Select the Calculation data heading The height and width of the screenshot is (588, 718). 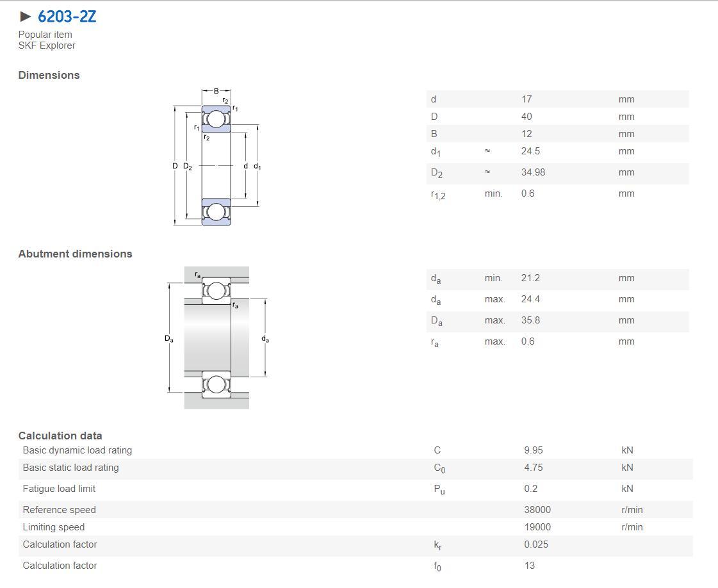click(x=60, y=436)
